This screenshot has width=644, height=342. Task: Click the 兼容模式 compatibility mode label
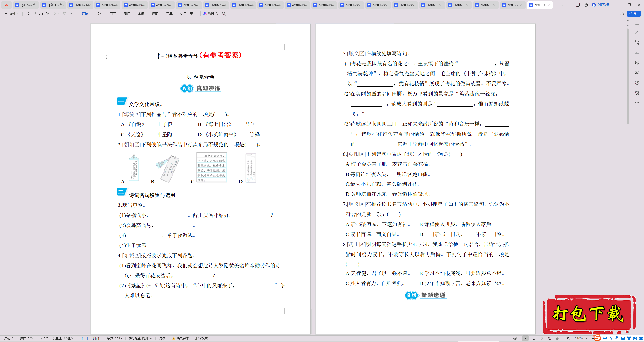(x=202, y=338)
